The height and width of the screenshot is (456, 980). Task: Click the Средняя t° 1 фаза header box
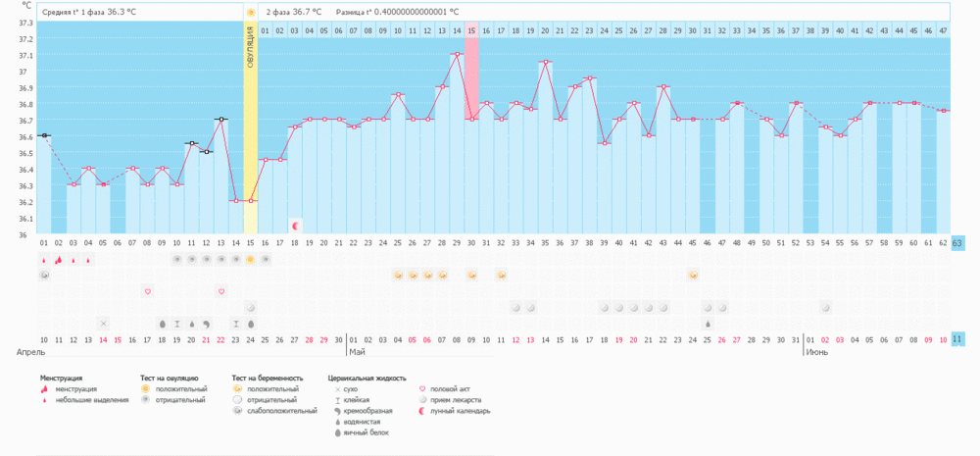pos(140,12)
